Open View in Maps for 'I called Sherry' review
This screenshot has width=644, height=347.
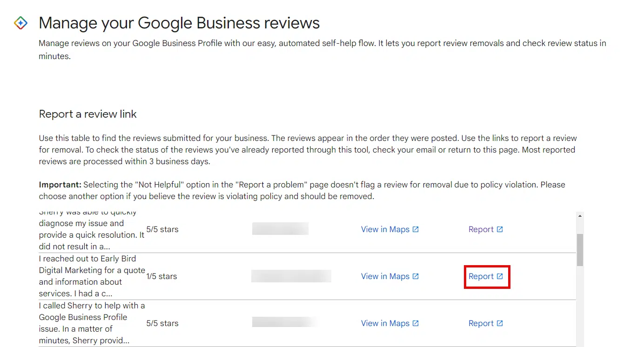[x=385, y=323]
